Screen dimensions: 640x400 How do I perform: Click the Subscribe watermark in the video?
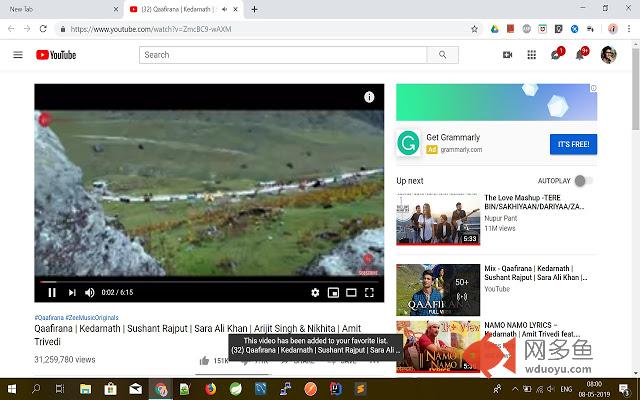click(368, 264)
